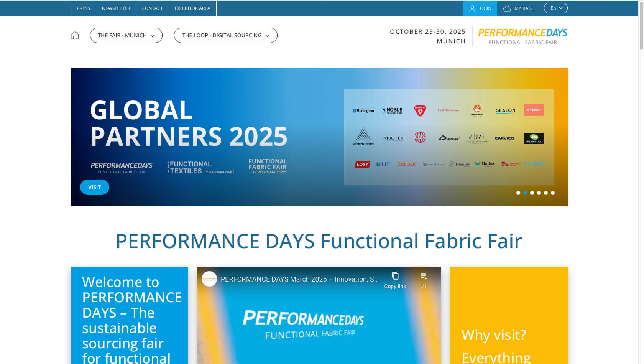Go to the sixth carousel slide dot
Viewport: 644px width, 364px height.
tap(553, 193)
